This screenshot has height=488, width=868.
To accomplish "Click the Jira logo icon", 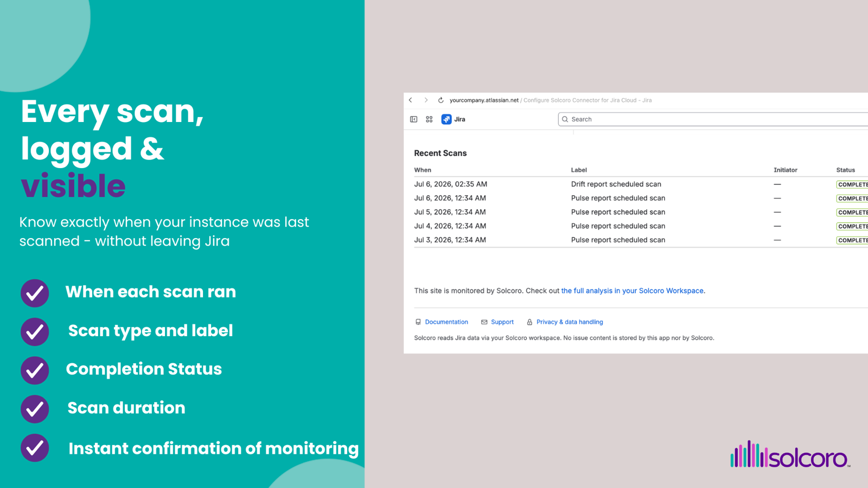I will [x=446, y=119].
